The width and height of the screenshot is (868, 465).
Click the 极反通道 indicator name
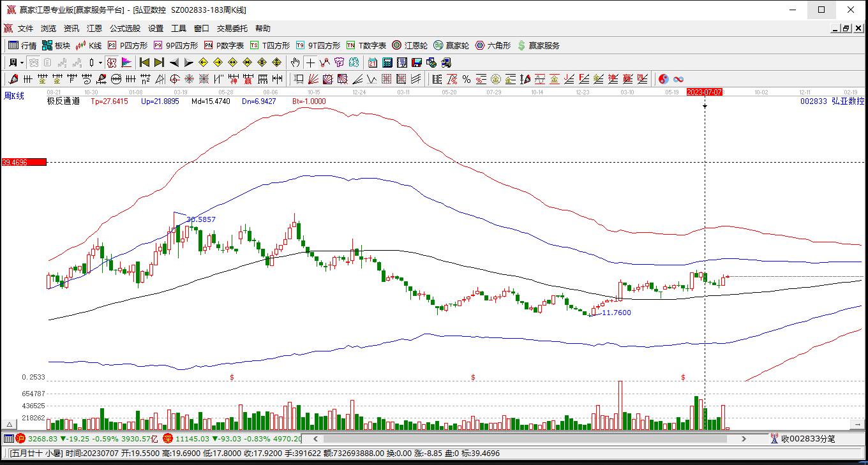tap(63, 101)
